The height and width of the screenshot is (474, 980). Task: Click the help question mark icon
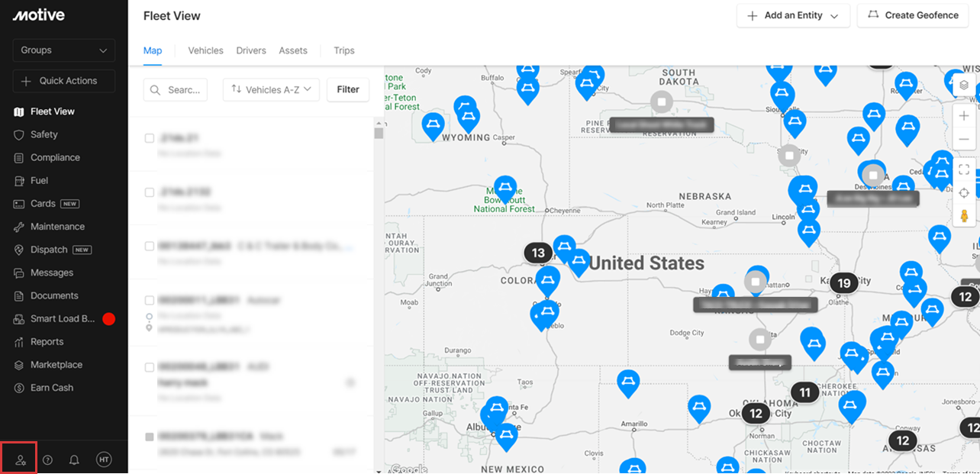coord(47,459)
